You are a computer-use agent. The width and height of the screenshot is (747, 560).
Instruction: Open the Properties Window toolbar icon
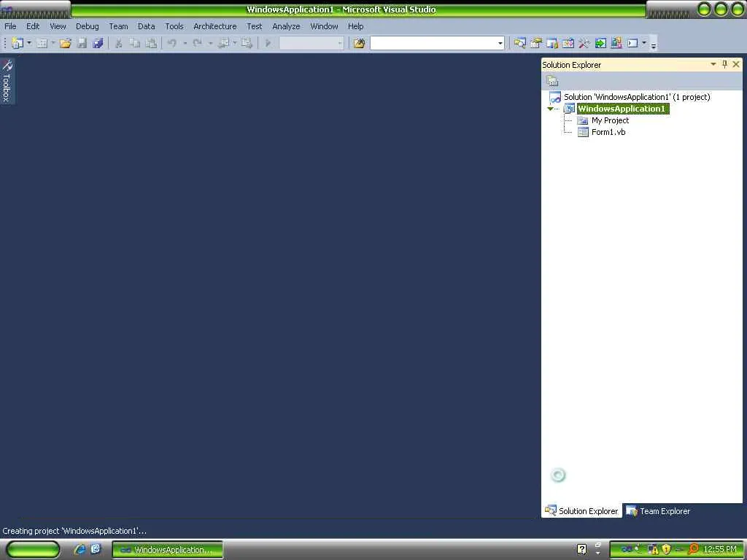coord(536,43)
